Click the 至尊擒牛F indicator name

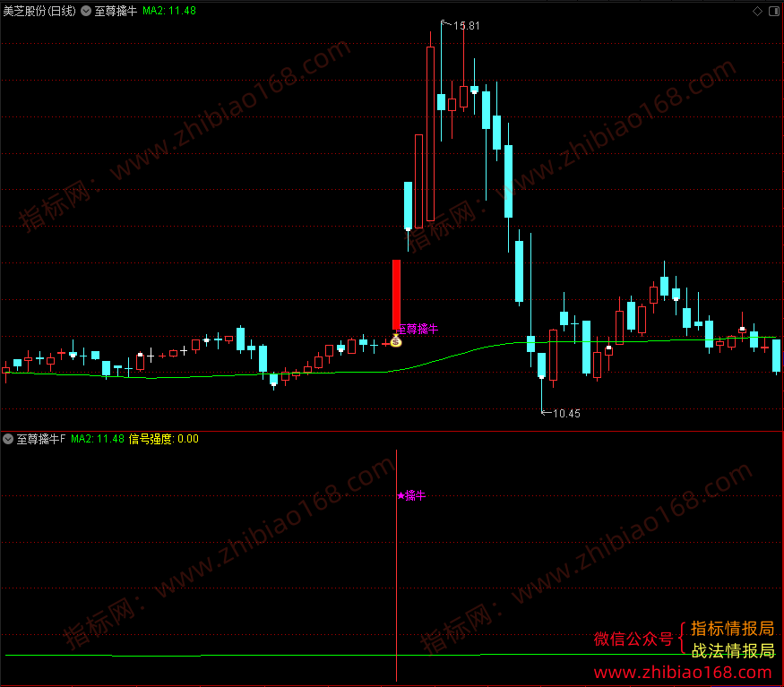41,439
